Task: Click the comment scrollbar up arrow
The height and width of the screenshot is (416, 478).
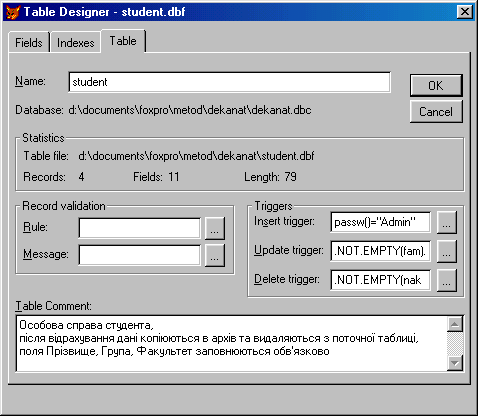Action: (x=455, y=324)
